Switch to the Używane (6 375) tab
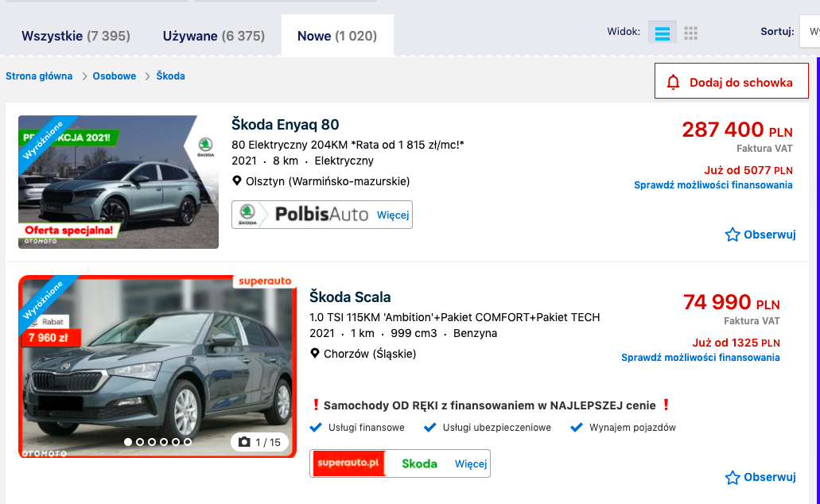Screen dimensions: 820x504 pyautogui.click(x=213, y=36)
